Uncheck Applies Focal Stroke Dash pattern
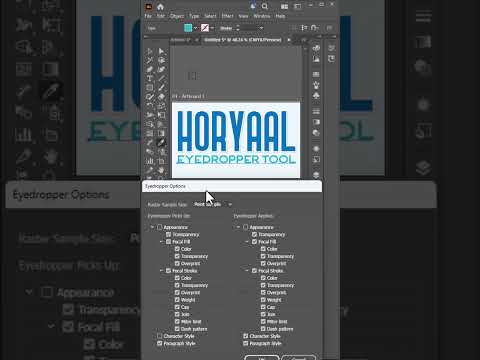This screenshot has height=360, width=480. tap(263, 329)
